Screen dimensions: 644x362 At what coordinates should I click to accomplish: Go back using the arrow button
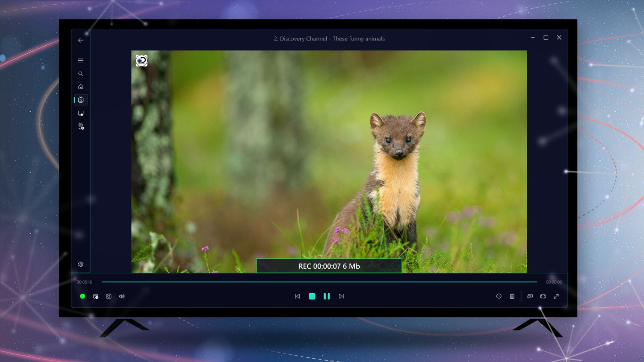pos(81,40)
